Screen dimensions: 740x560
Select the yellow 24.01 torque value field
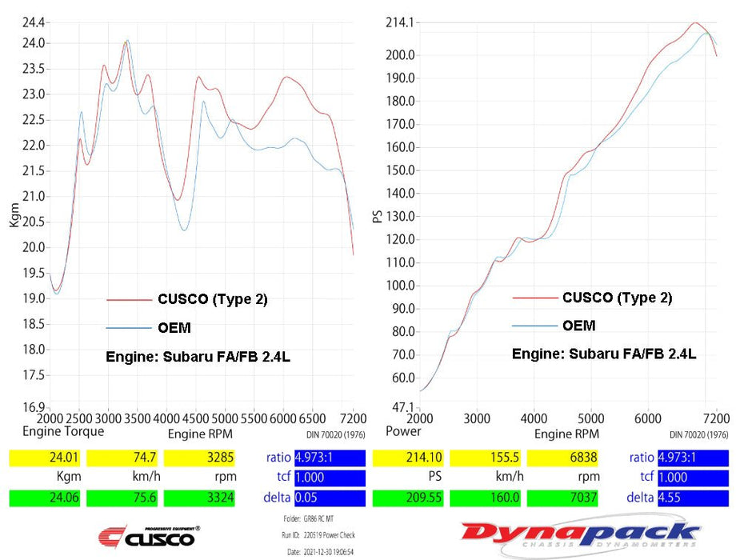tap(44, 458)
